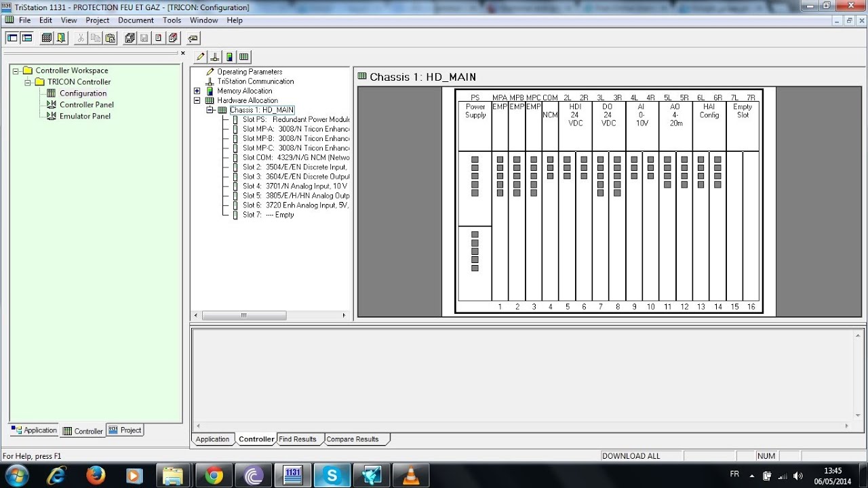868x488 pixels.
Task: Select Slot 7: Empty tree item
Action: tap(269, 215)
